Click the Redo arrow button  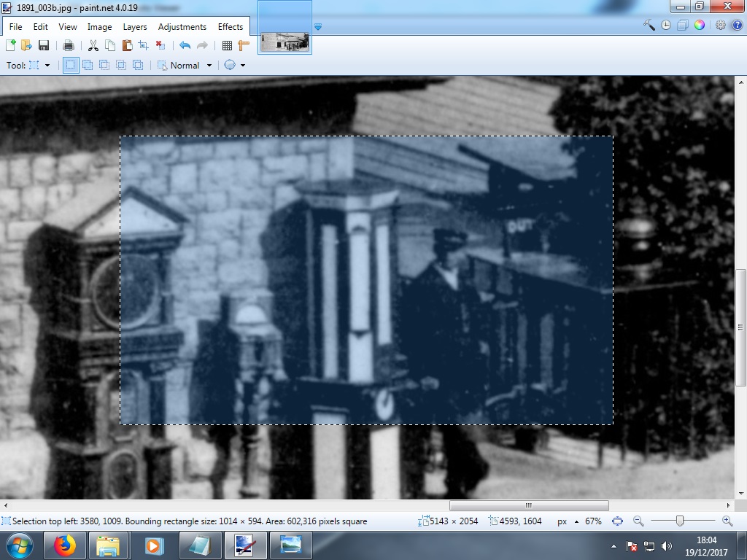202,44
